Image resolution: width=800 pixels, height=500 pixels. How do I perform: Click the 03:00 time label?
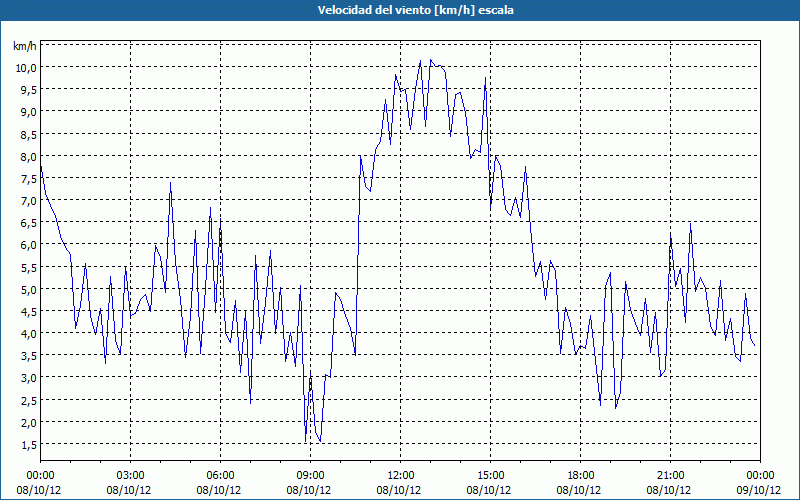tap(131, 476)
